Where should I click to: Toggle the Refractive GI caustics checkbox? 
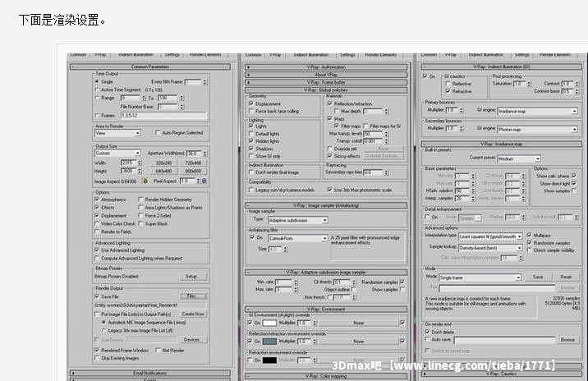point(448,91)
